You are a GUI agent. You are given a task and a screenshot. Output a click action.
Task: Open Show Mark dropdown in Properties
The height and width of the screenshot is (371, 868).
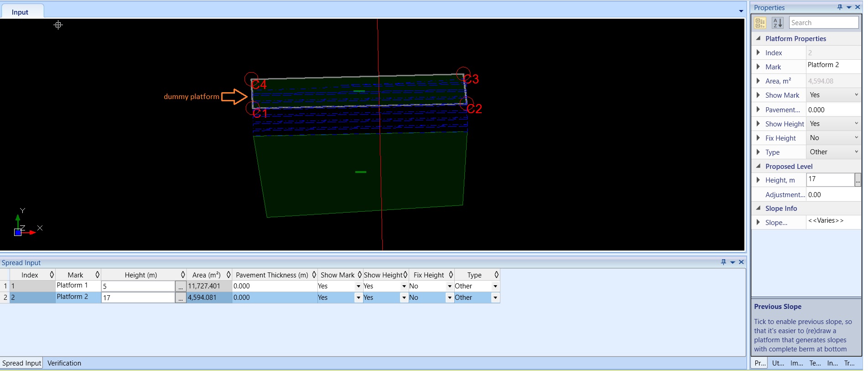tap(856, 95)
